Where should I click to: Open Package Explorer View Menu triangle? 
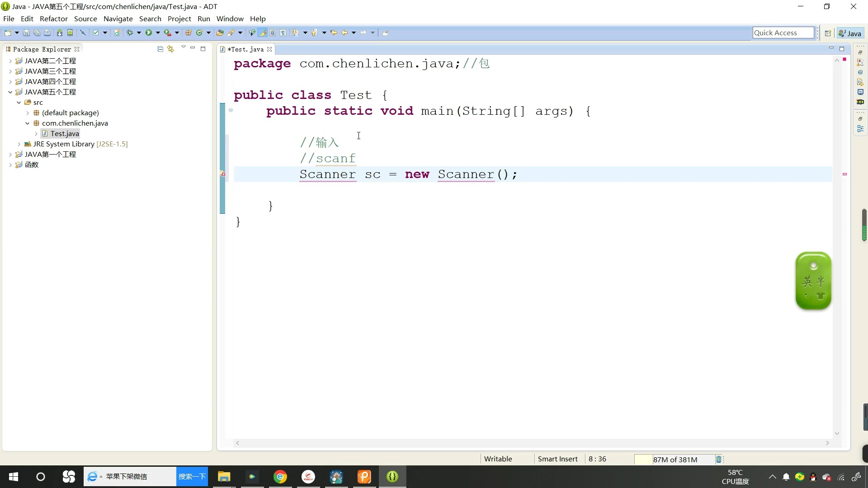[183, 47]
